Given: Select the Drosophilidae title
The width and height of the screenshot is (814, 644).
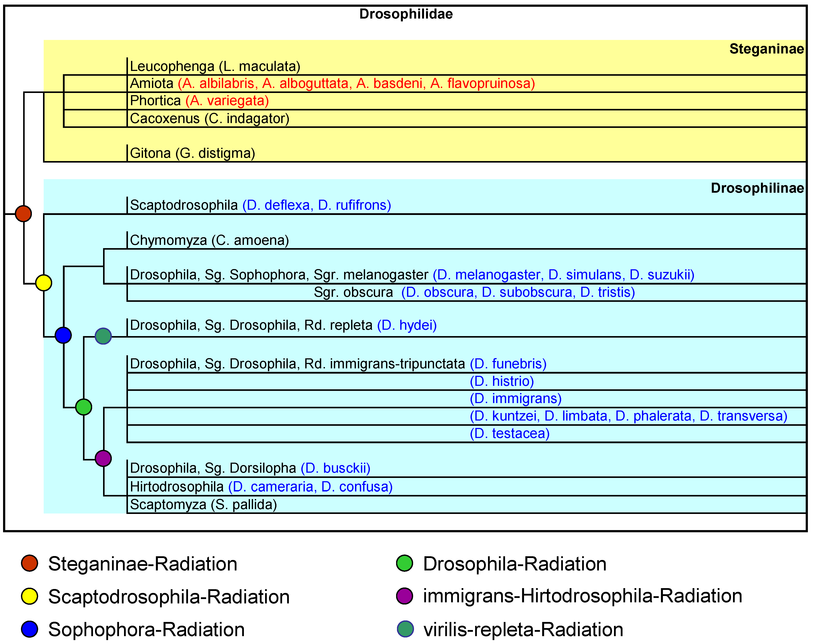Looking at the screenshot, I should coord(405,14).
